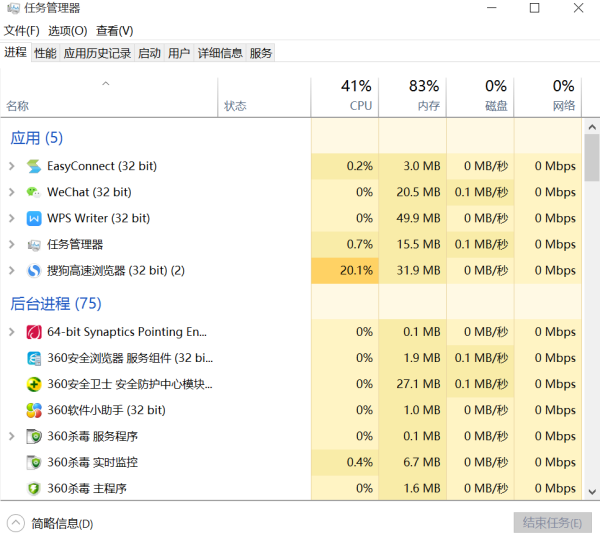
Task: Select the 后台进程 (75) group heading
Action: tap(55, 304)
